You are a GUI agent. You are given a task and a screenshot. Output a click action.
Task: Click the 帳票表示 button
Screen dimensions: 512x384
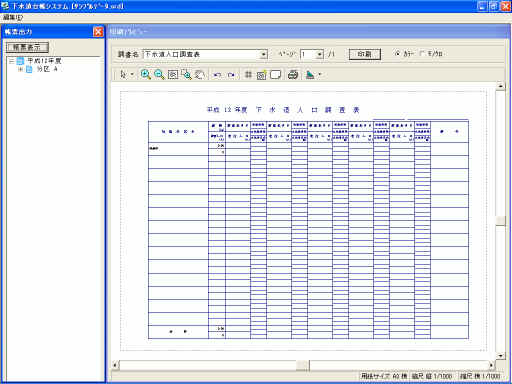pos(27,47)
